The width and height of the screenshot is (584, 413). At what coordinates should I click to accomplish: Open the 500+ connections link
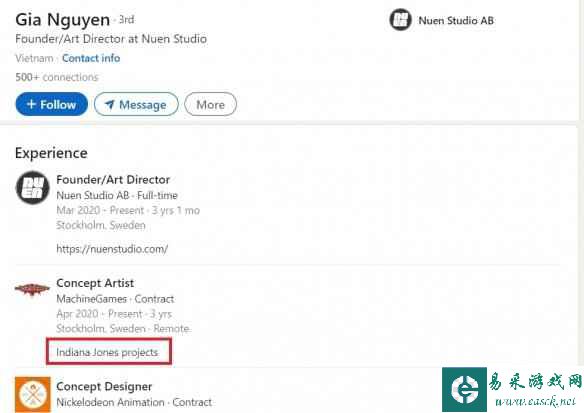[x=57, y=77]
